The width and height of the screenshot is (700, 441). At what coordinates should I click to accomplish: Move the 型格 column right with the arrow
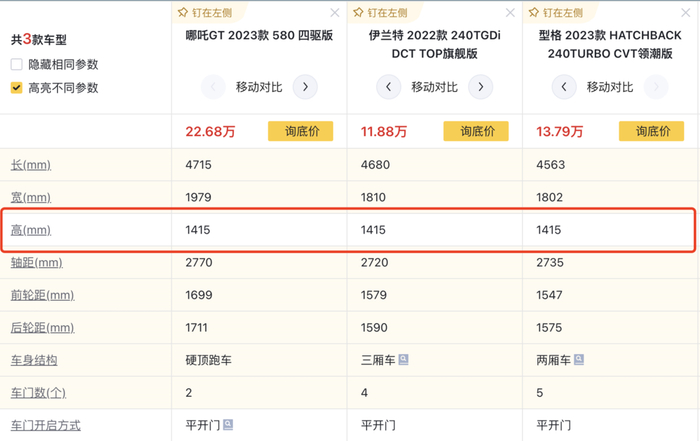[657, 87]
